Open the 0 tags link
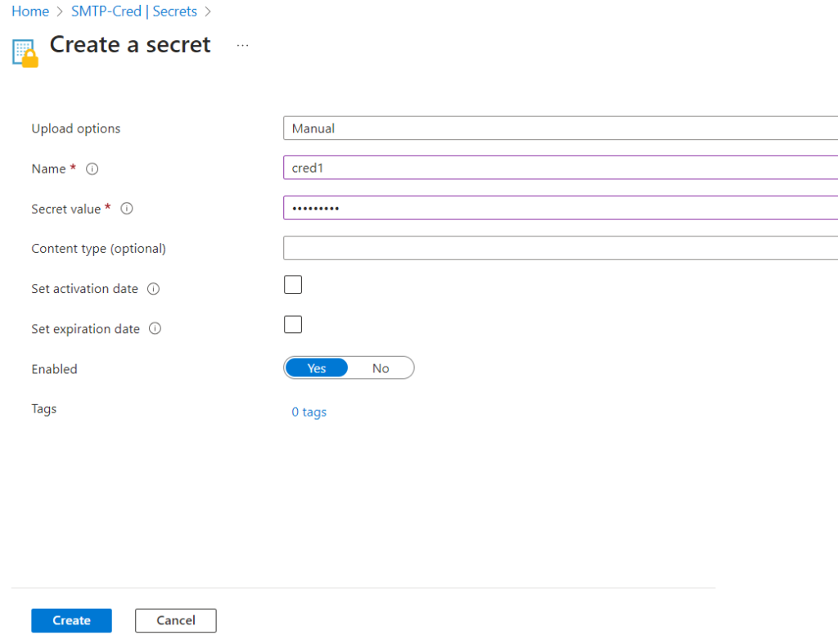 [x=309, y=412]
